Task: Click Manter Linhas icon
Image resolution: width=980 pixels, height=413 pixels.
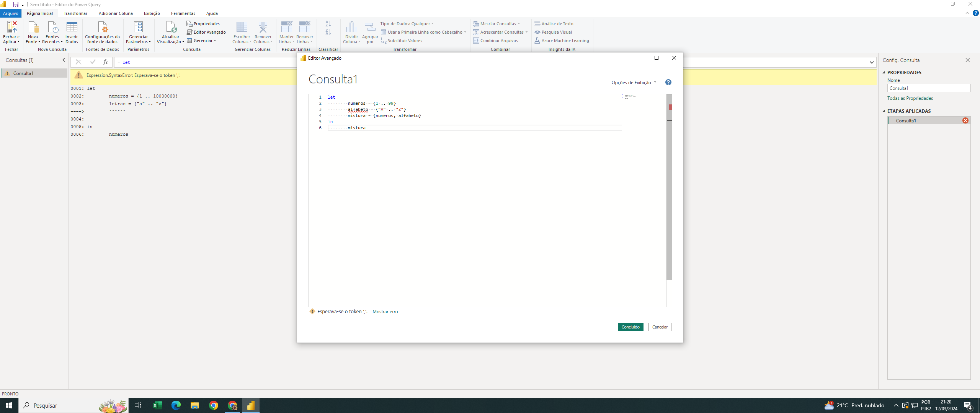Action: pos(286,27)
